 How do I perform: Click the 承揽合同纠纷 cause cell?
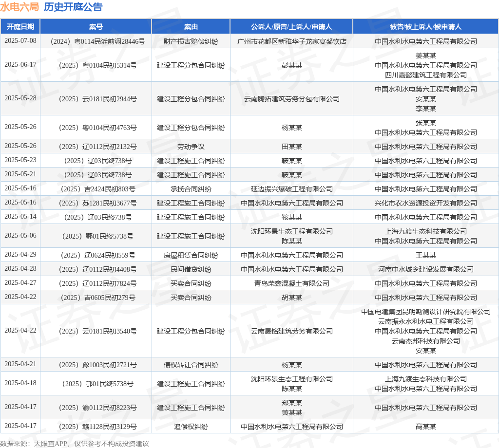191,189
